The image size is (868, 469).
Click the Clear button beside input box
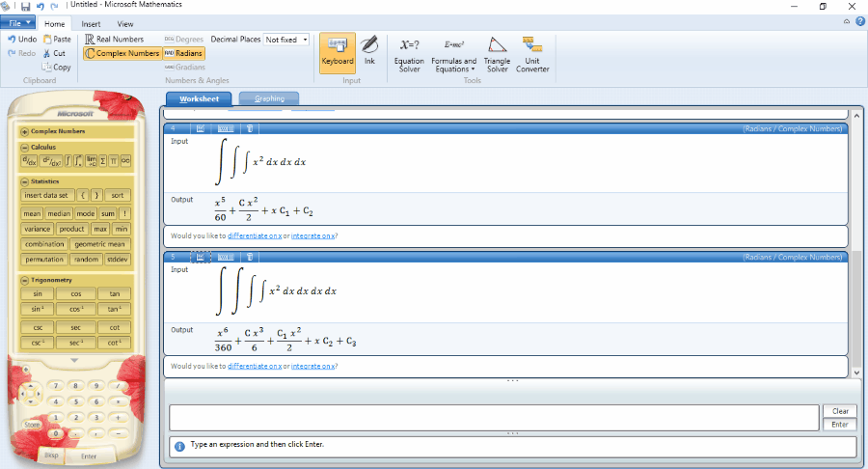click(840, 411)
